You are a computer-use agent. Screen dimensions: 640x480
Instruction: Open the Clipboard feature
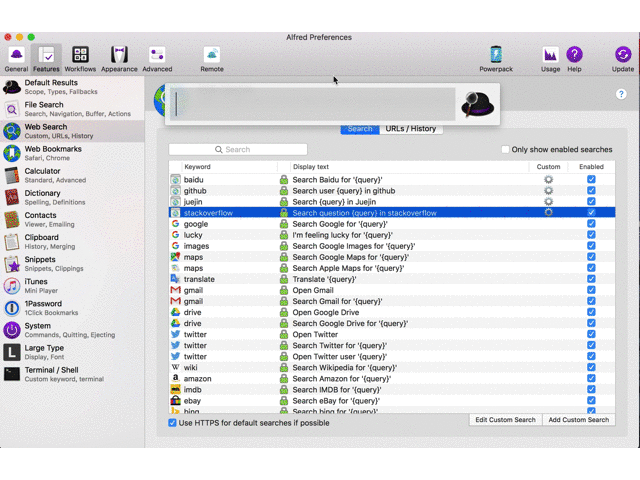click(x=72, y=242)
